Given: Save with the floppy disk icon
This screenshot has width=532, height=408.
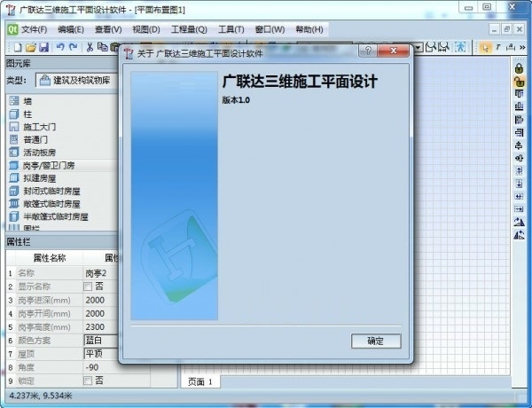Looking at the screenshot, I should click(44, 48).
